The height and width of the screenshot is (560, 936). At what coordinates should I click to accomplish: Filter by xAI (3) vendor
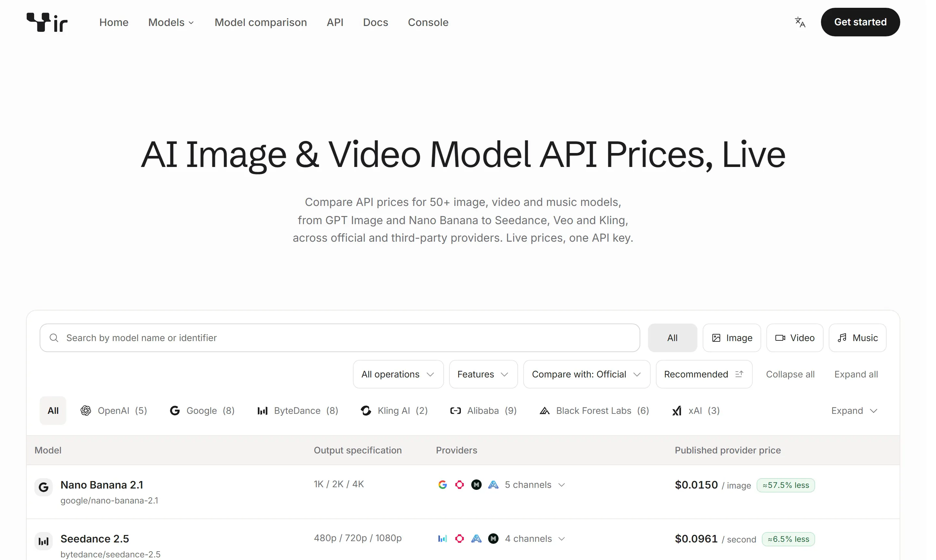click(x=696, y=411)
